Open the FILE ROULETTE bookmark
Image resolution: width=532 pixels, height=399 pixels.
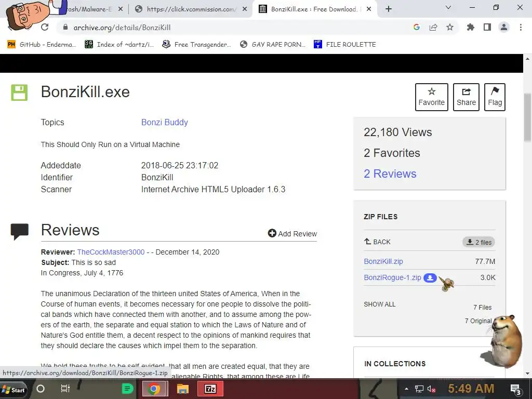click(x=345, y=45)
